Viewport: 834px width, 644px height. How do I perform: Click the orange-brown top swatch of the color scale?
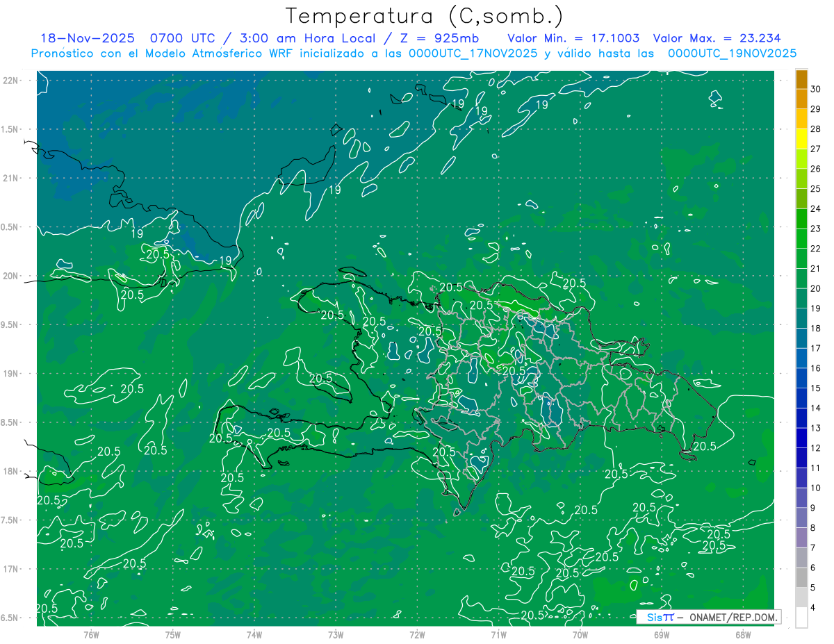point(802,79)
